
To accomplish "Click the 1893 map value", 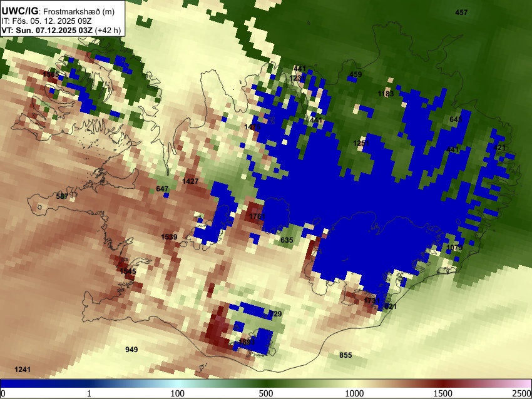I will 247,341.
